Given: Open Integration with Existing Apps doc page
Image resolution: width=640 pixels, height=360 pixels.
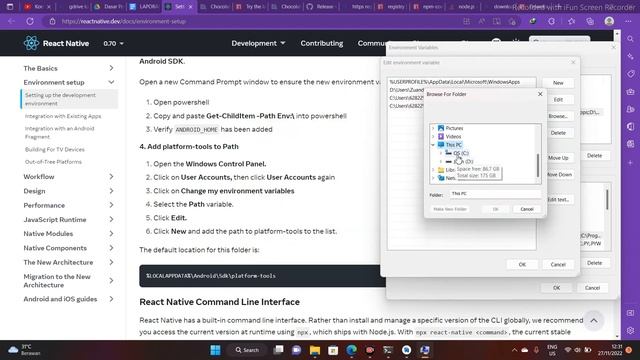Looking at the screenshot, I should pos(63,116).
